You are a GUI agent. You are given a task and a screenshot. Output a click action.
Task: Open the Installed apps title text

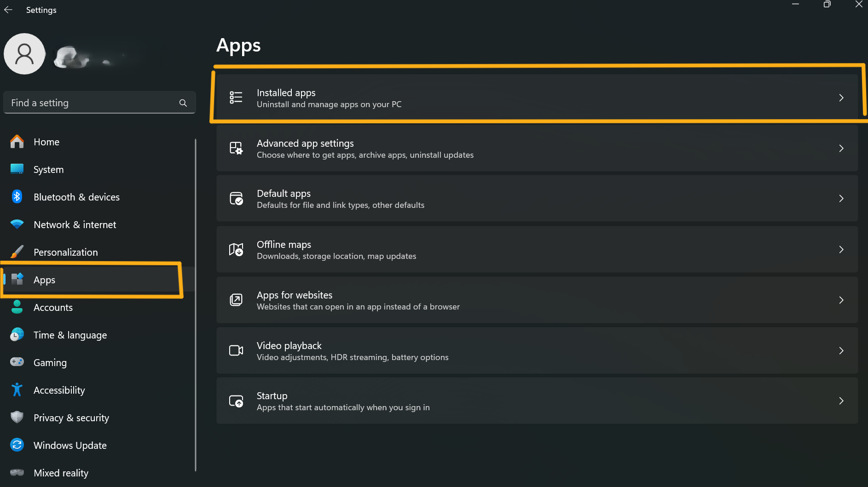click(x=286, y=92)
